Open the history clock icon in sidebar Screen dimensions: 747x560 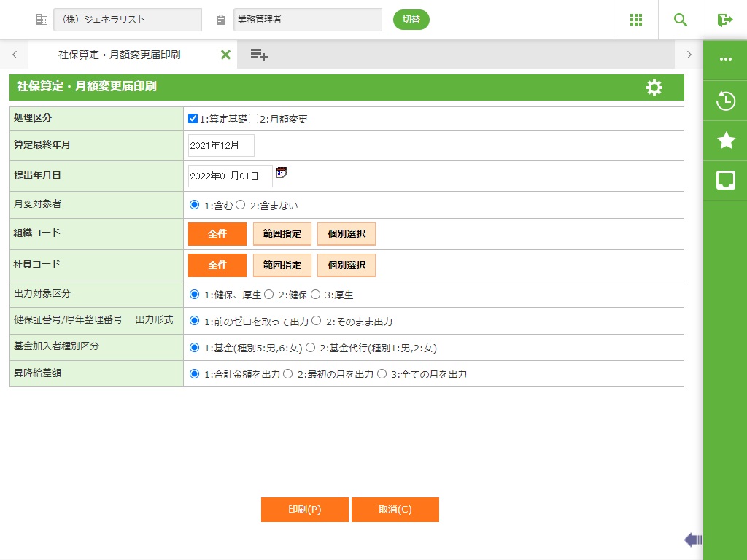(725, 101)
